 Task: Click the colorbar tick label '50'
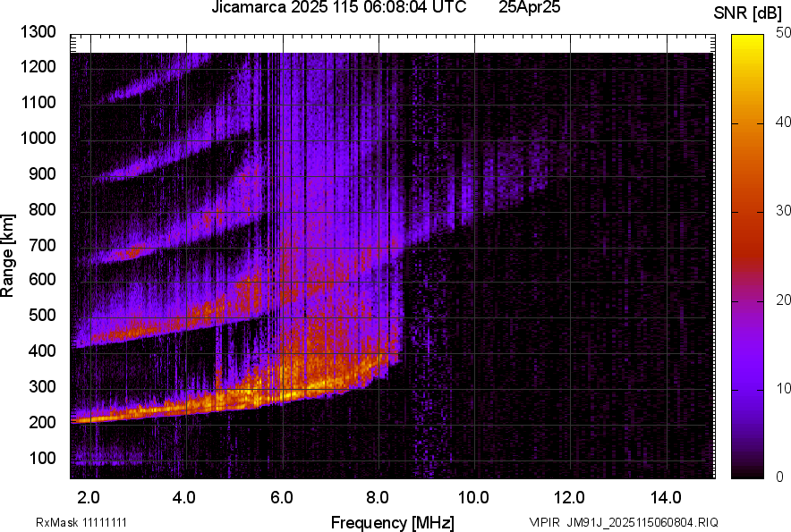(x=783, y=33)
